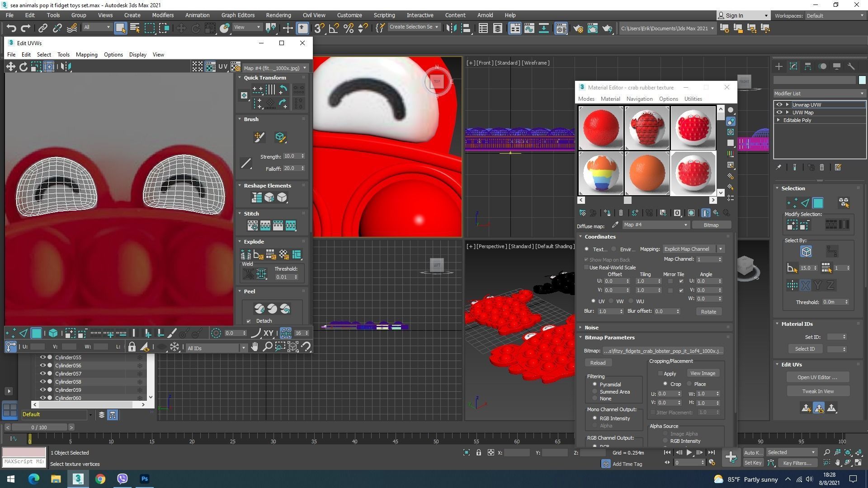Screen dimensions: 868x488
Task: Select Polygon mode in Selection rollout
Action: click(x=818, y=203)
